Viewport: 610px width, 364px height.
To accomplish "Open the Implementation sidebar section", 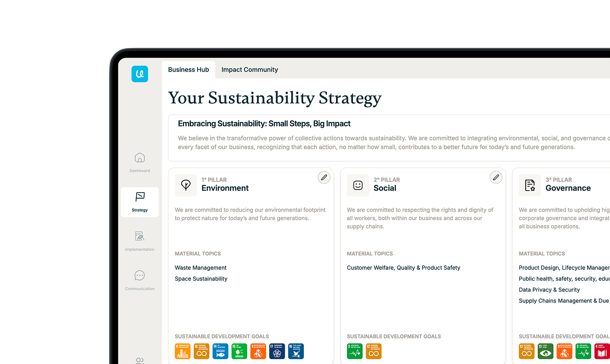I will pos(140,241).
